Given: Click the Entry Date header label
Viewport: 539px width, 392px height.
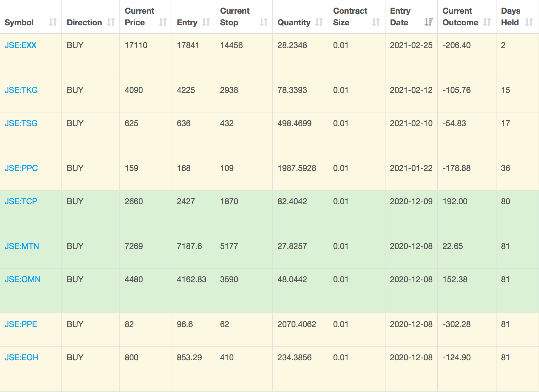Looking at the screenshot, I should click(400, 17).
